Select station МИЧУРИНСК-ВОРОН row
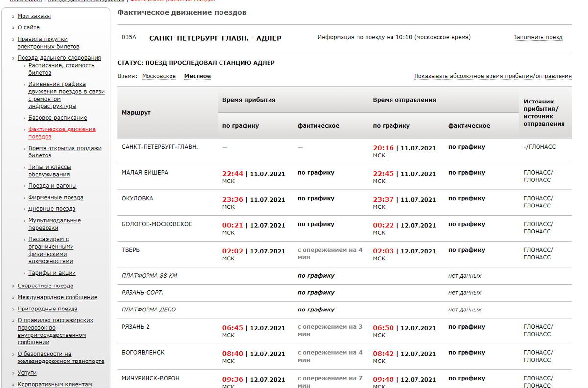This screenshot has height=388, width=588. coord(151,378)
